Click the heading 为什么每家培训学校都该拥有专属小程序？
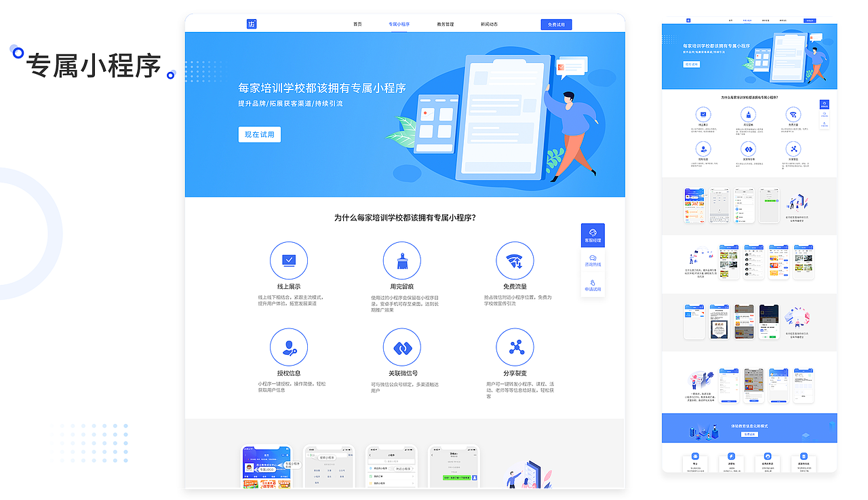Viewport: 868px width, 500px height. [x=405, y=218]
